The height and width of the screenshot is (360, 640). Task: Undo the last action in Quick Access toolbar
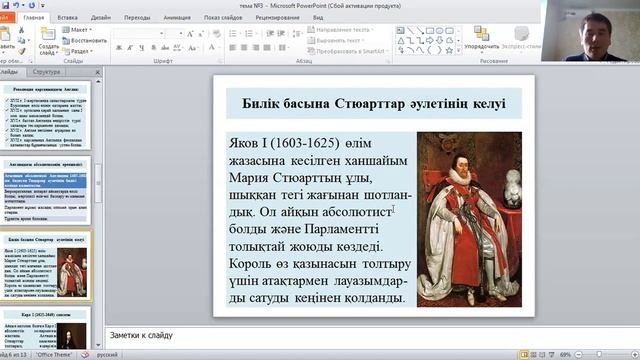tap(16, 5)
